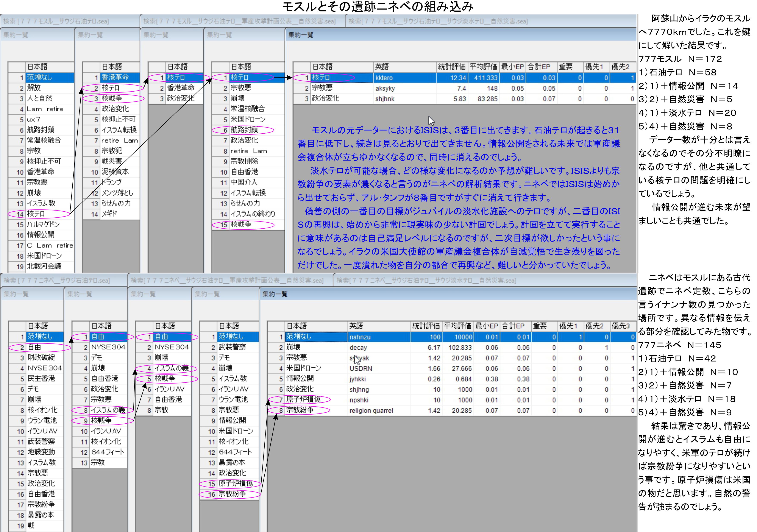Viewport: 757px width, 532px height.
Task: Select the イスラムの終わり row
Action: [x=252, y=214]
